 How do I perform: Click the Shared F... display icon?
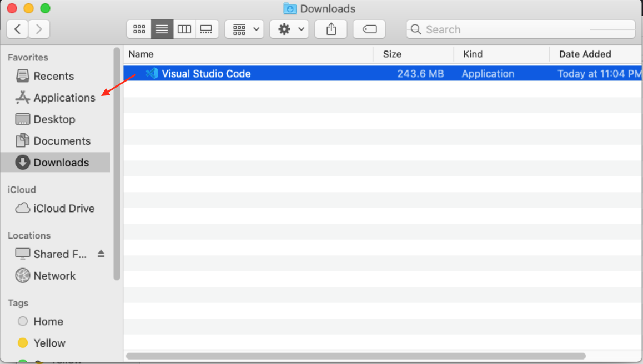23,254
